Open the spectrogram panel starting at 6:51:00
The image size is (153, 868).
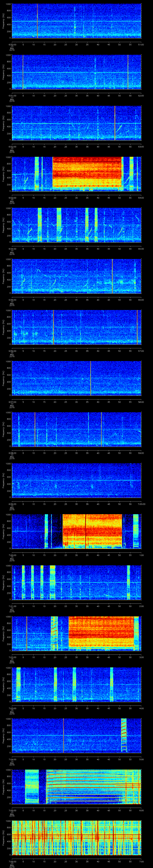tap(77, 72)
